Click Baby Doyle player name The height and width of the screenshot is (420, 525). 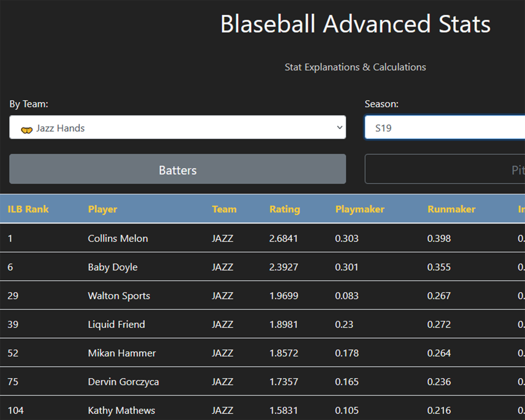click(x=113, y=267)
